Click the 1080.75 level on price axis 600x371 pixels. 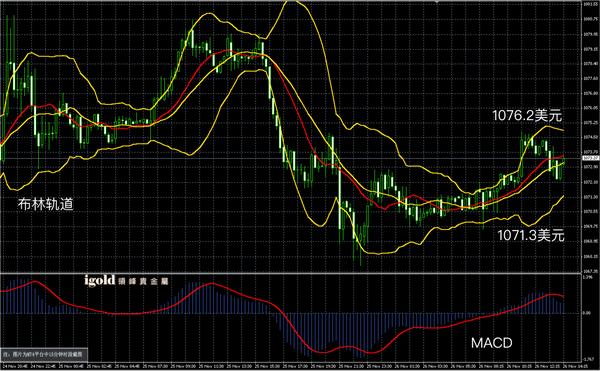tap(590, 19)
